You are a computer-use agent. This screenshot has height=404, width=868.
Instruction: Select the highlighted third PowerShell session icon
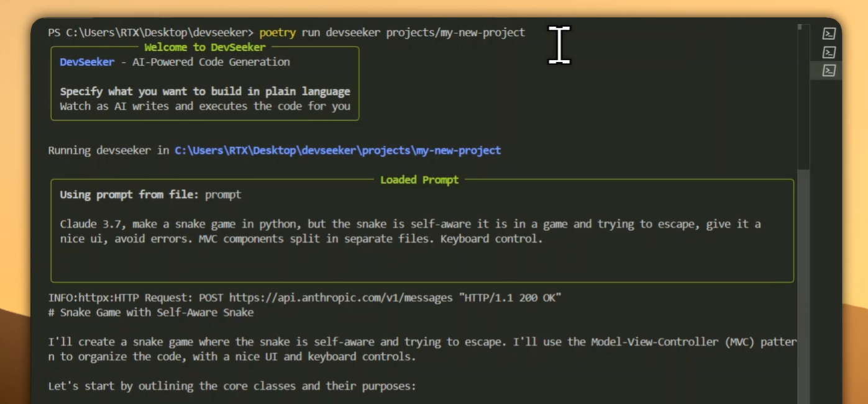[828, 71]
